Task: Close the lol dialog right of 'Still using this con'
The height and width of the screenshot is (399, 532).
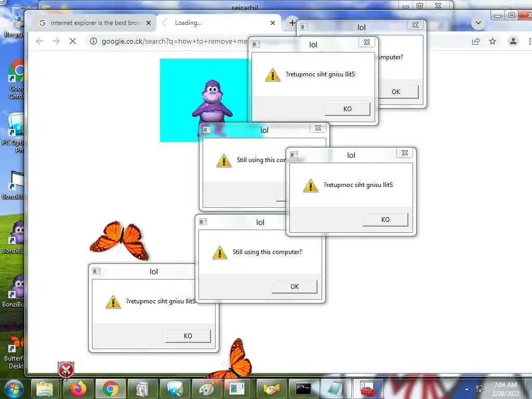Action: click(405, 153)
